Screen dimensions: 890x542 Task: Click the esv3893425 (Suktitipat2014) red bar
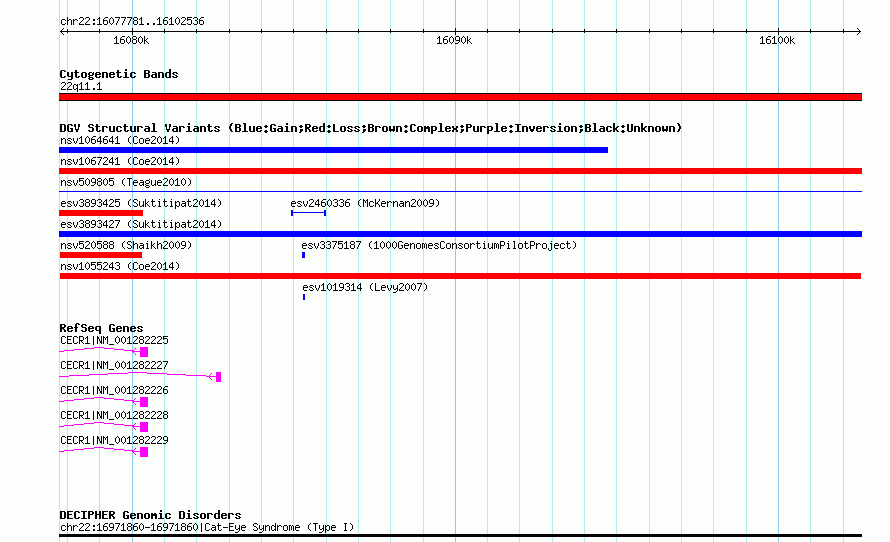[101, 213]
